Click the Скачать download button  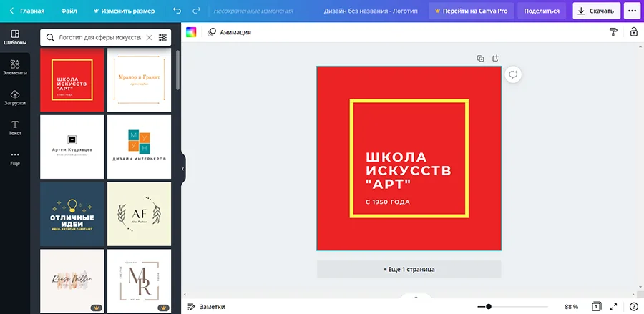[x=596, y=11]
